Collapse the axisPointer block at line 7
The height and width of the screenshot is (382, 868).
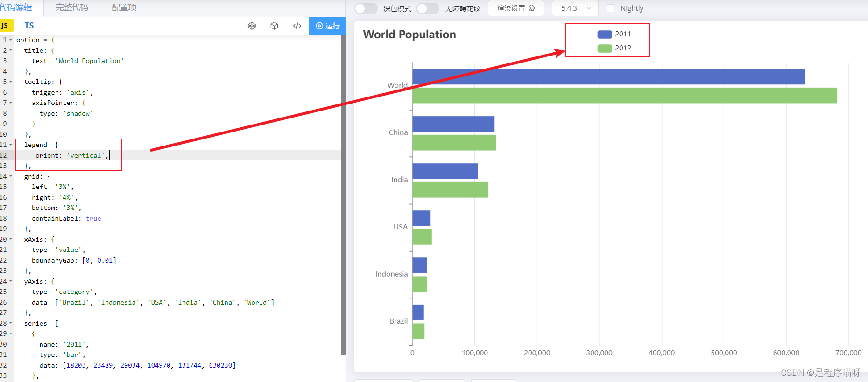(x=11, y=103)
